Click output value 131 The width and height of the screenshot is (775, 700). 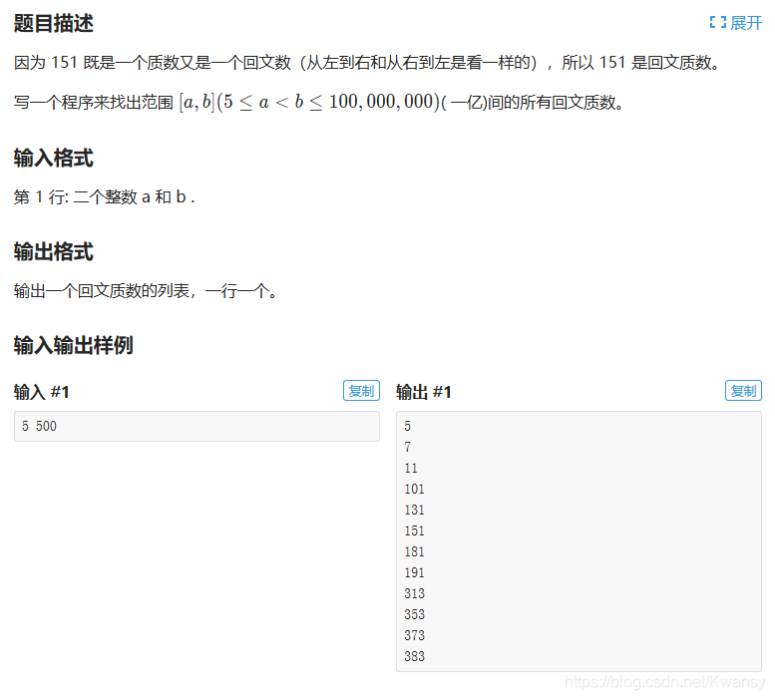[415, 510]
